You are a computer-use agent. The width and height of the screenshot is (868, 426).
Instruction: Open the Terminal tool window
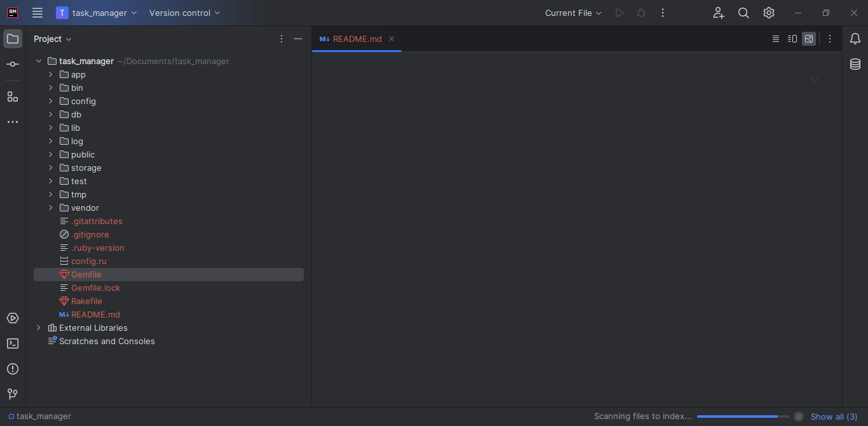point(13,343)
